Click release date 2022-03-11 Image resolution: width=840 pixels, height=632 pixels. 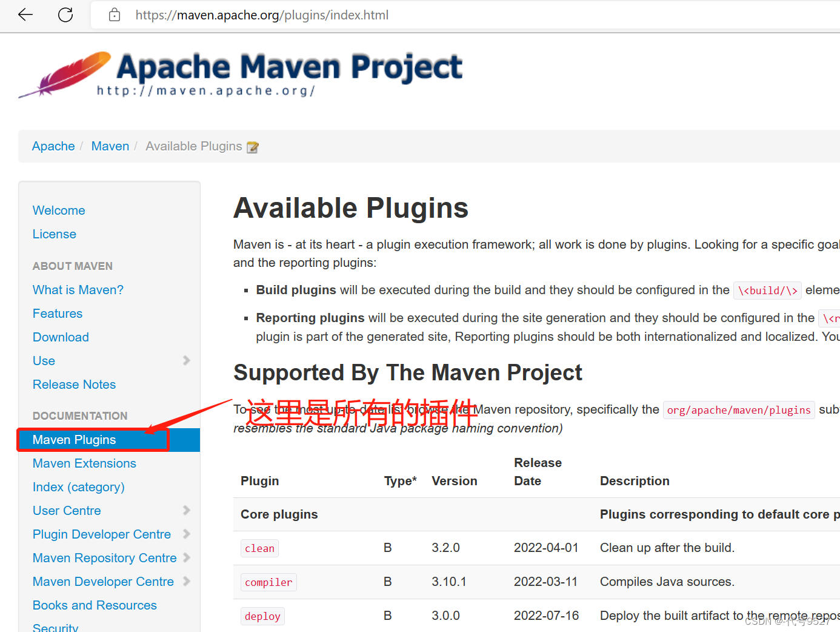click(x=545, y=582)
